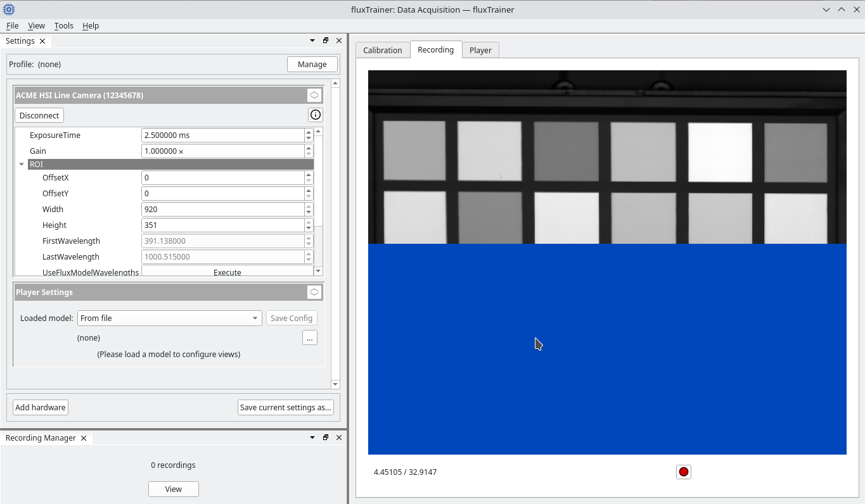Select the LastWavelength row label
The height and width of the screenshot is (504, 865).
pos(70,256)
